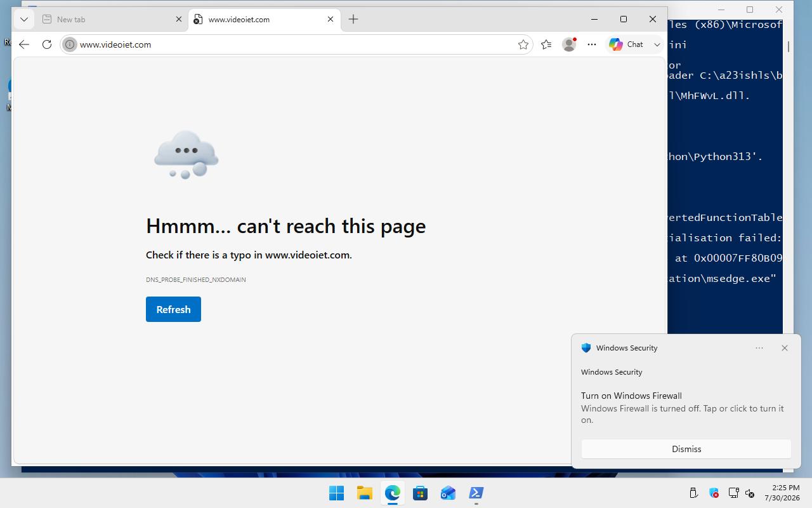Image resolution: width=812 pixels, height=508 pixels.
Task: Click the "ation\msedge.exe" line in PowerShell
Action: (722, 279)
